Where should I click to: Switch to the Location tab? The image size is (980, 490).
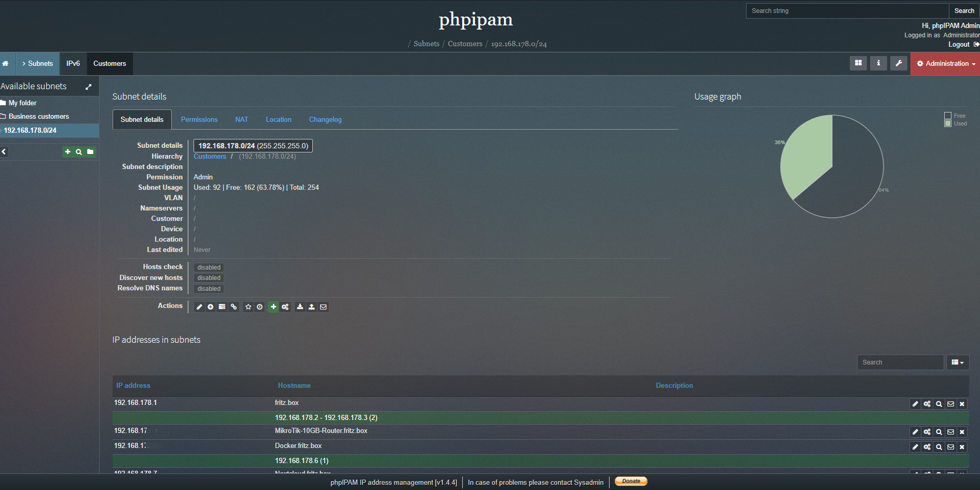[279, 120]
